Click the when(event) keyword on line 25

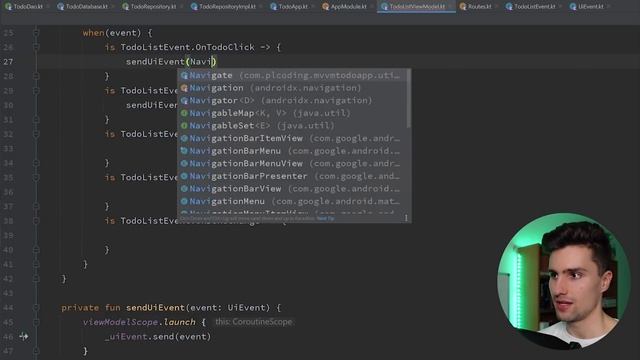point(93,33)
